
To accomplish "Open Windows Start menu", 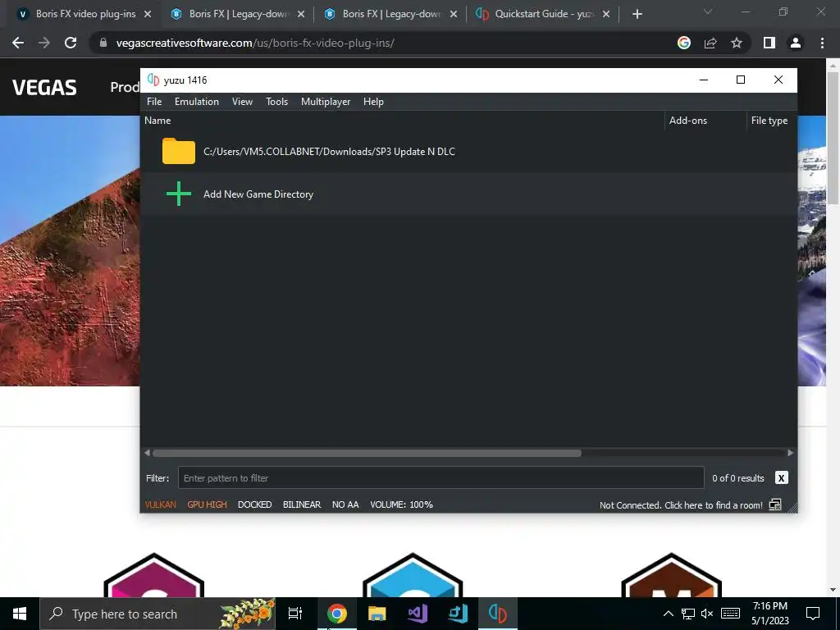I will click(20, 614).
